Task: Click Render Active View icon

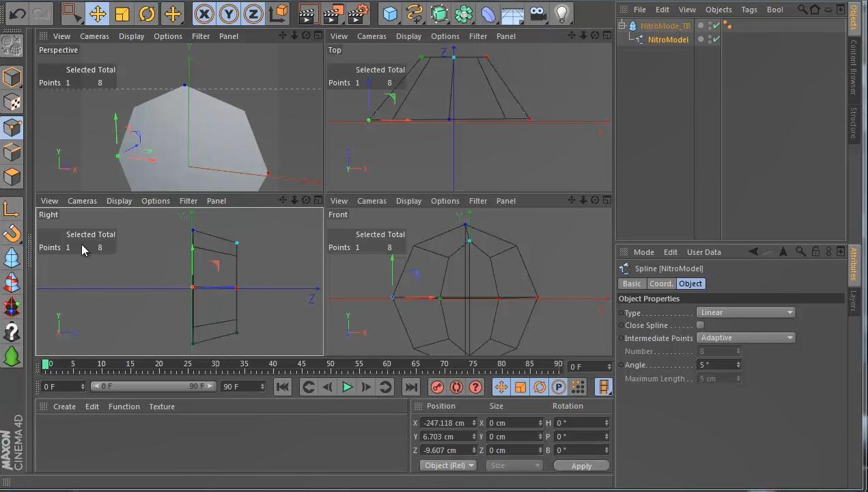Action: pos(309,13)
